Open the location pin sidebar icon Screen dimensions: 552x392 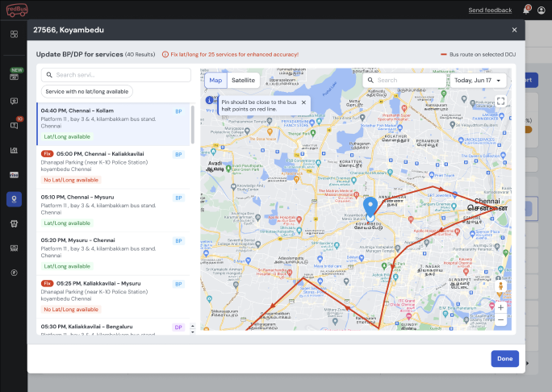[x=14, y=199]
